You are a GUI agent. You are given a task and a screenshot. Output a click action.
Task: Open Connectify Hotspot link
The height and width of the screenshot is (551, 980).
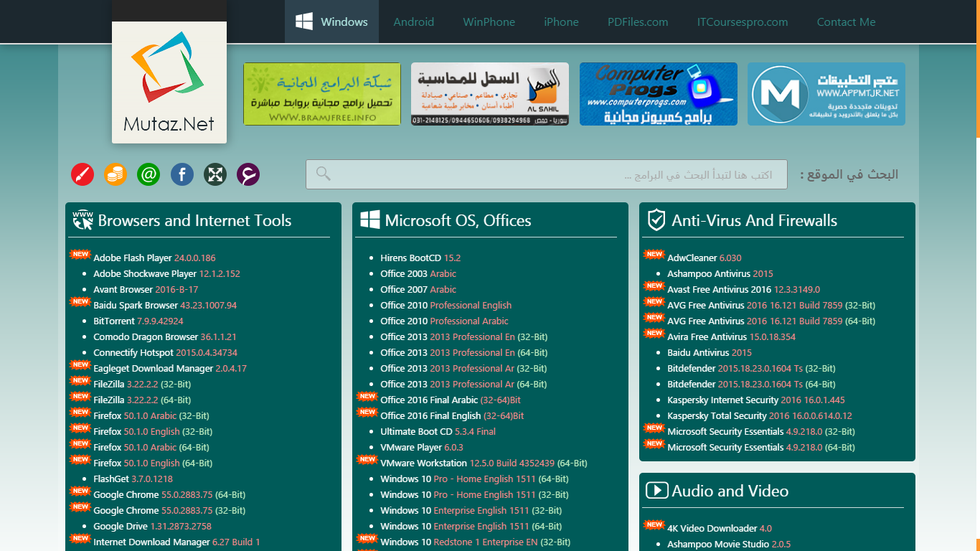[165, 353]
